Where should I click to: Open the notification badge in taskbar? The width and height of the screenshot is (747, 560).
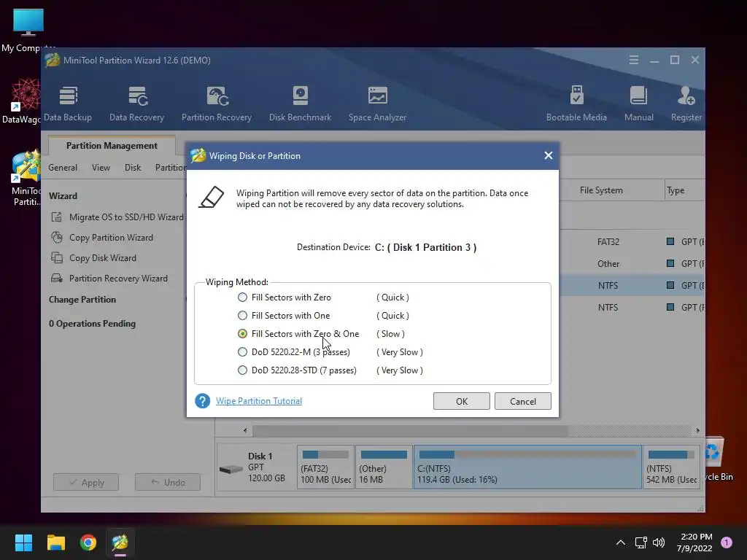pos(727,542)
